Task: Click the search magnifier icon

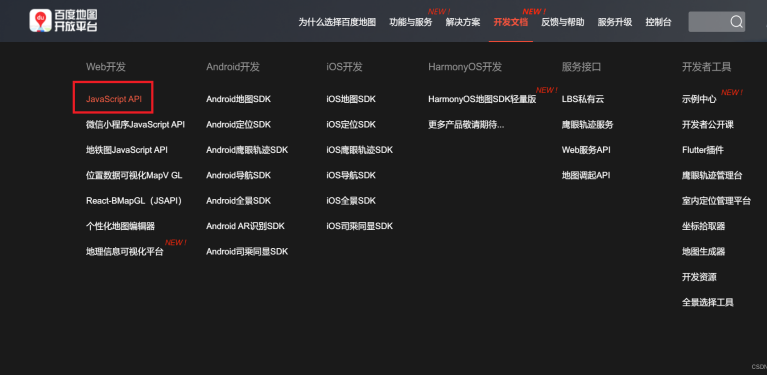Action: [x=736, y=22]
